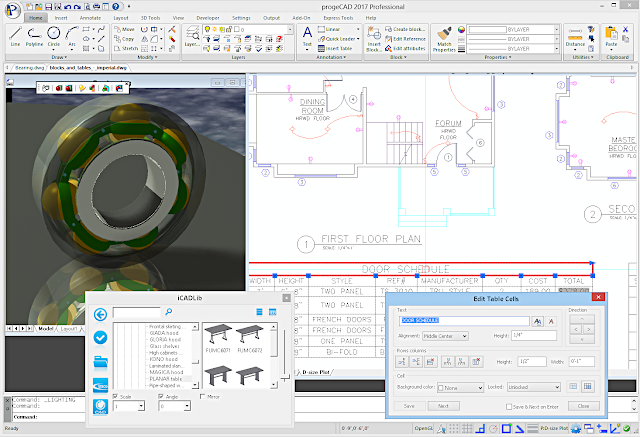Viewport: 640px width, 437px height.
Task: Click the Direction right arrow button
Action: pyautogui.click(x=589, y=329)
